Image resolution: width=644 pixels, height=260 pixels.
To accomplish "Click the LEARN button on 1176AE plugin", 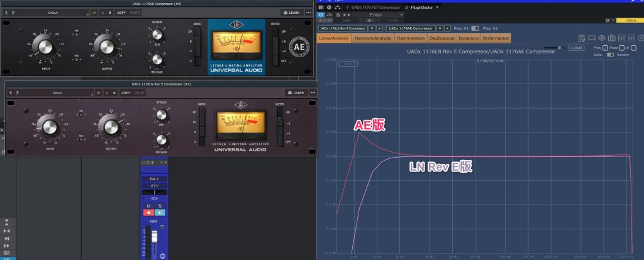I will point(291,12).
